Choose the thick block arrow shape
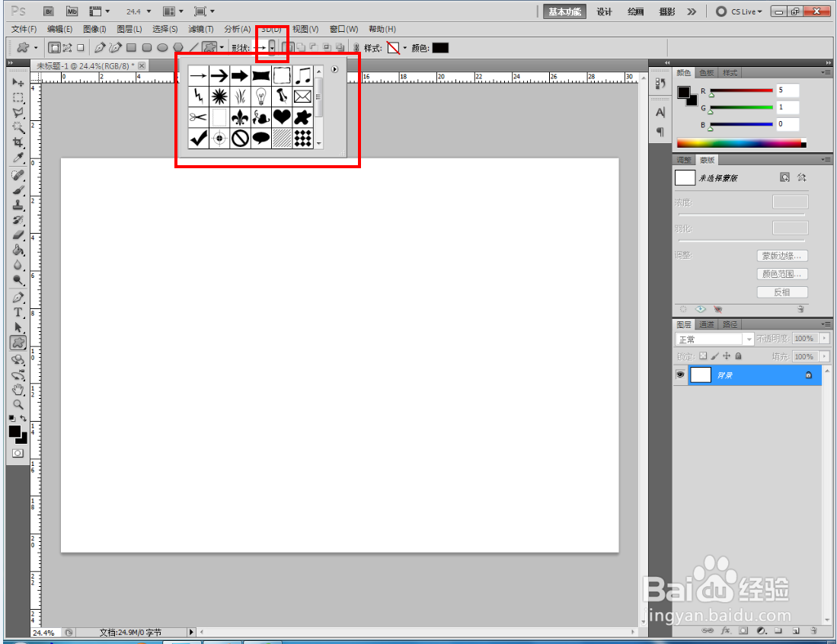This screenshot has height=644, width=837. pyautogui.click(x=240, y=76)
